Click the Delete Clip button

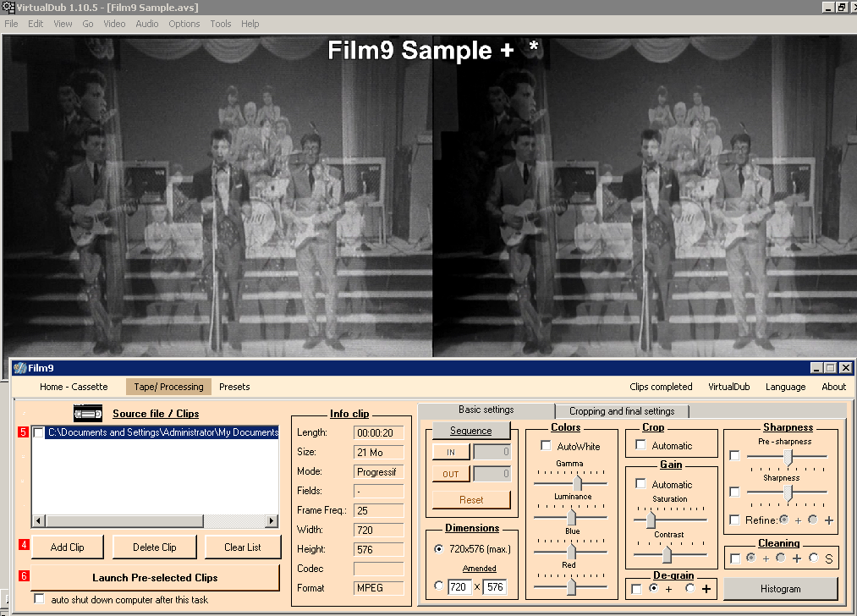155,547
